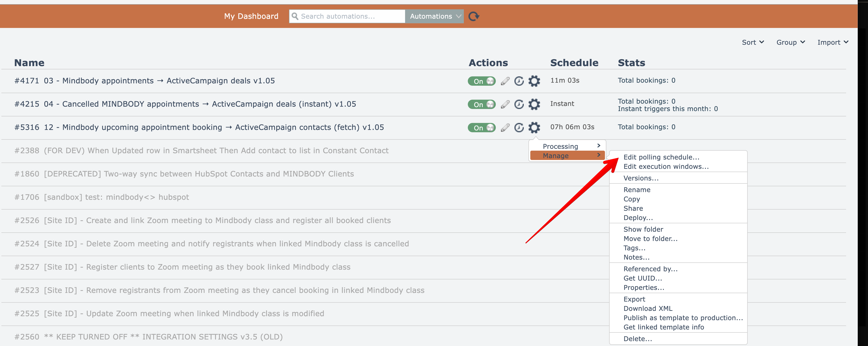Click the refresh icon beside Automations dropdown
868x346 pixels.
tap(473, 16)
